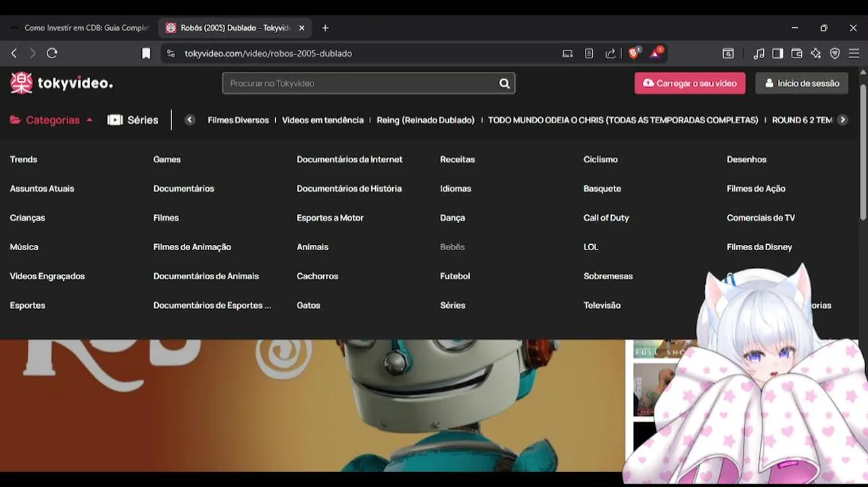The width and height of the screenshot is (868, 487).
Task: Collapse the Categorias dropdown menu
Action: pos(52,120)
